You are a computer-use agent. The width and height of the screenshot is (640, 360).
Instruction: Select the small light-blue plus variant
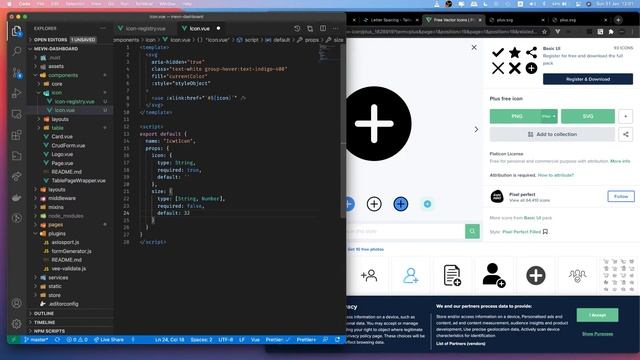pyautogui.click(x=427, y=204)
